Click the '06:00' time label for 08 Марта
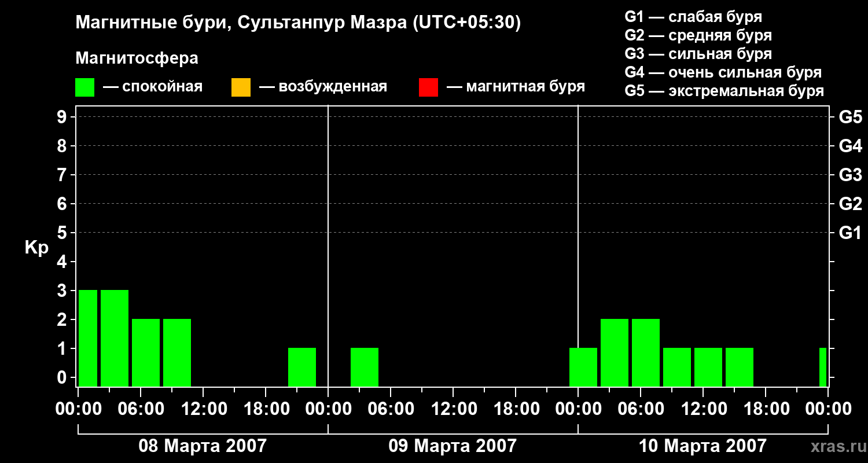The image size is (868, 463). click(x=141, y=409)
